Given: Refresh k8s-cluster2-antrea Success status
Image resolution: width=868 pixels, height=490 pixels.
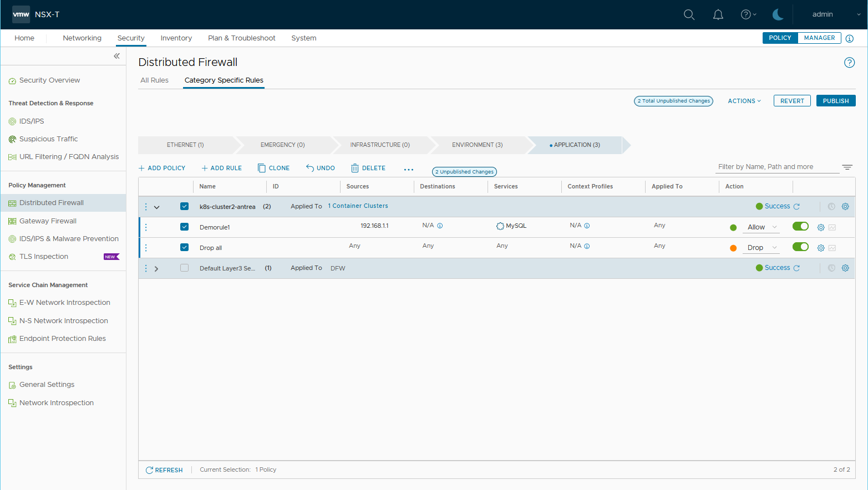Looking at the screenshot, I should point(796,206).
